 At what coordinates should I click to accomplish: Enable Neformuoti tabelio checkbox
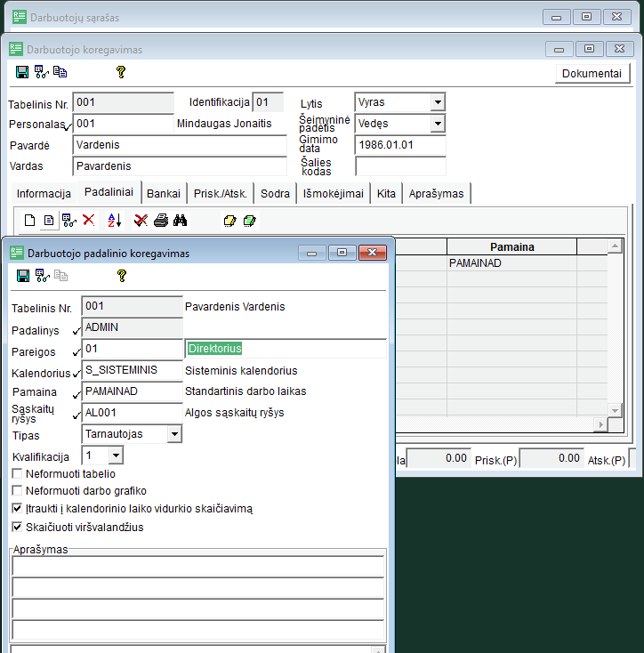point(17,474)
